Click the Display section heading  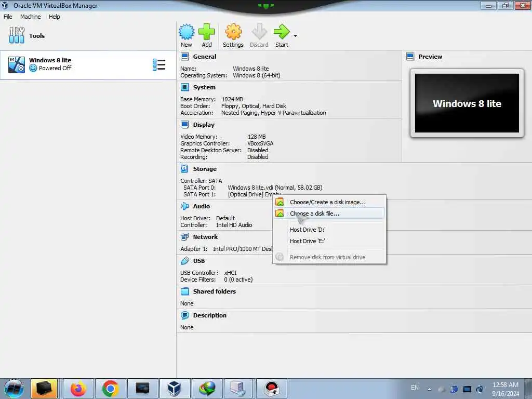(x=204, y=125)
